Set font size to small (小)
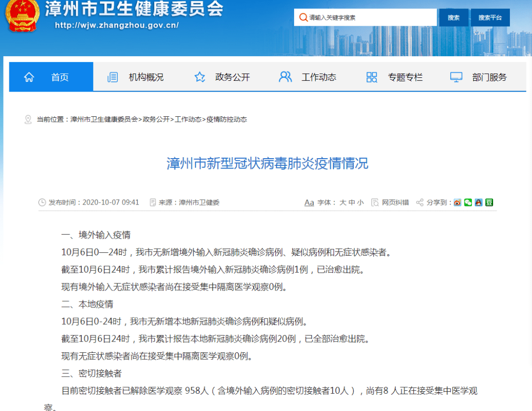This screenshot has height=411, width=532. (x=361, y=203)
